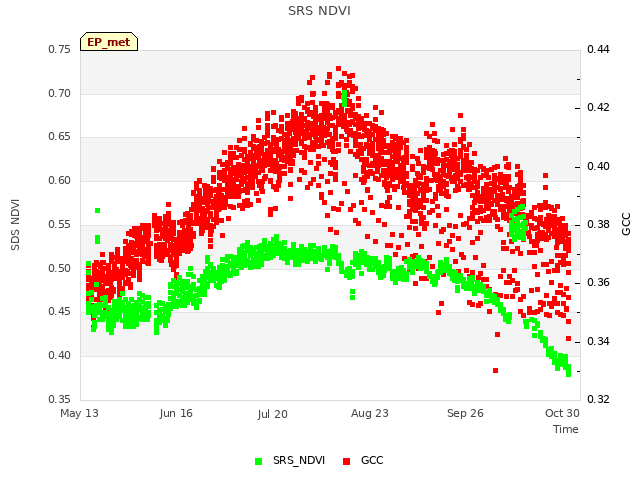The height and width of the screenshot is (480, 640).
Task: Click the 0.50 left axis value
Action: (60, 269)
